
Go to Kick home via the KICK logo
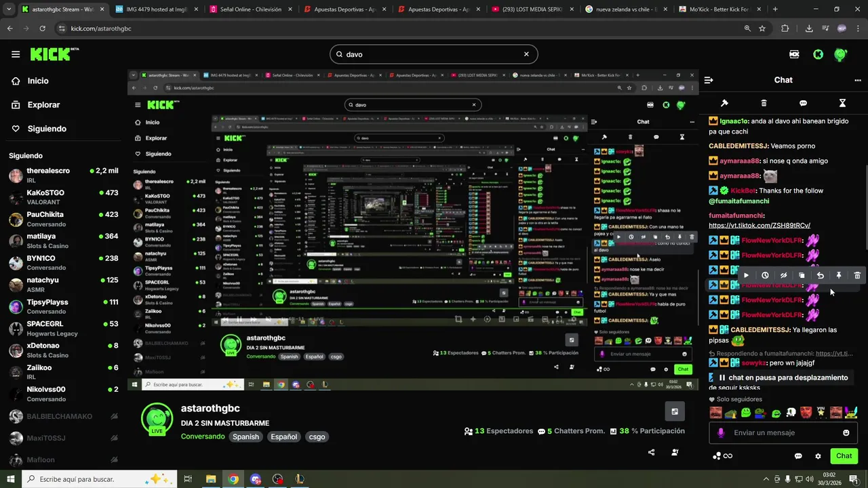tap(54, 54)
